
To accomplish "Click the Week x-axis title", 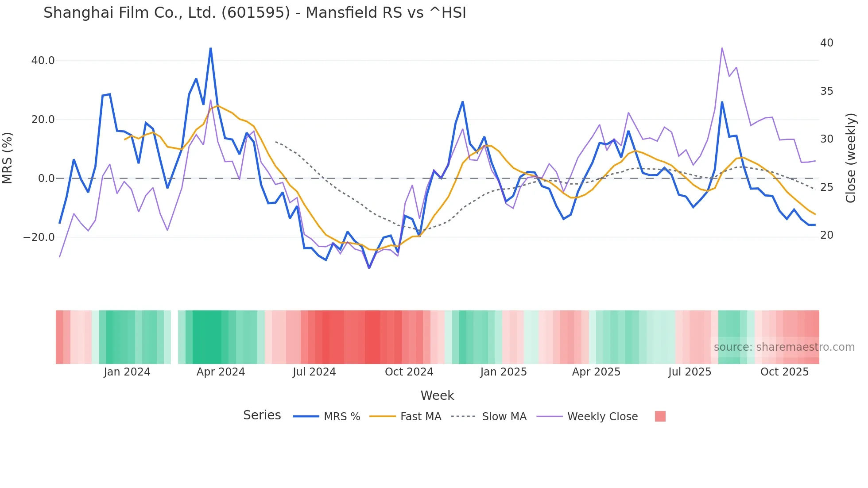I will (x=437, y=395).
